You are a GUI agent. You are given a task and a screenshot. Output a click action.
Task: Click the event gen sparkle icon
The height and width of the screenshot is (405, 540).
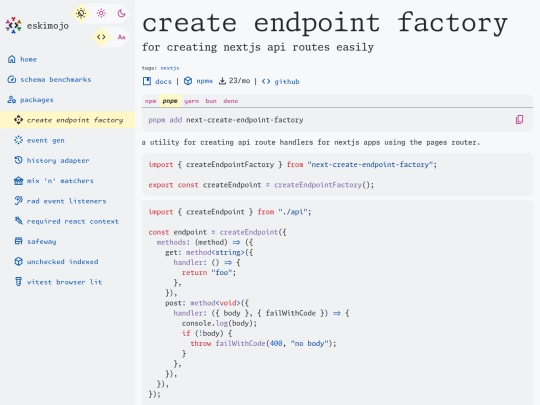click(18, 140)
